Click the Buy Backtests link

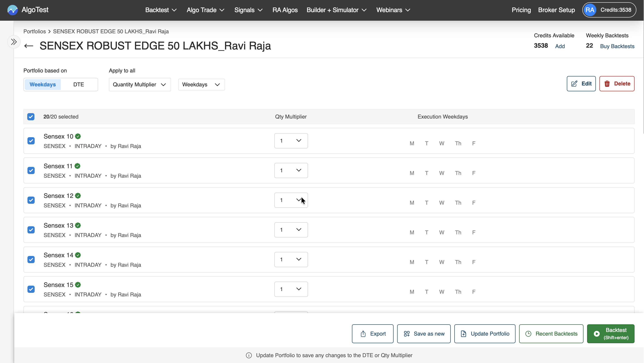[617, 46]
